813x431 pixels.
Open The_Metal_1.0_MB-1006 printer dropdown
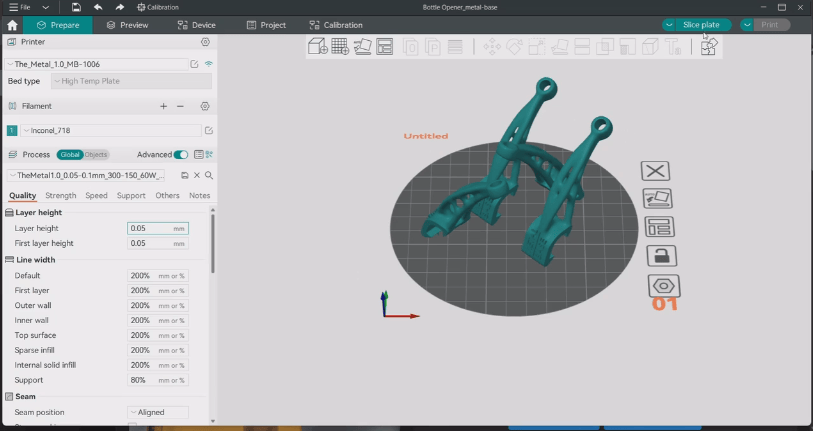[x=98, y=64]
